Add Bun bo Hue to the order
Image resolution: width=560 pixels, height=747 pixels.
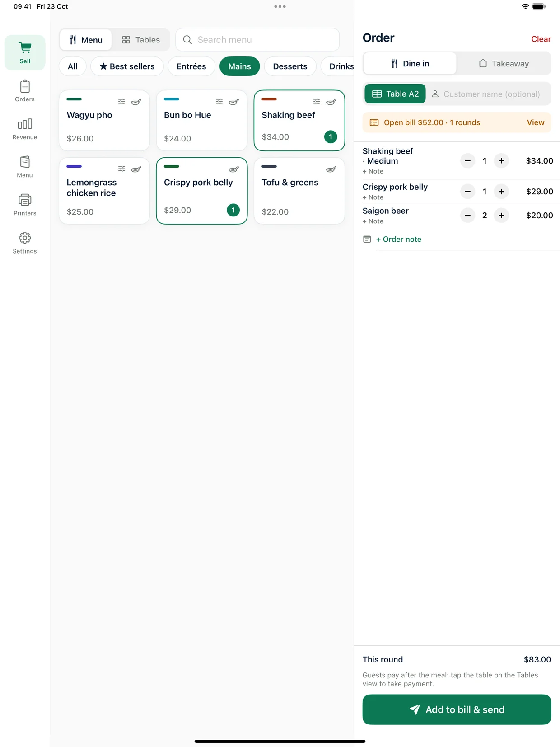click(x=202, y=121)
